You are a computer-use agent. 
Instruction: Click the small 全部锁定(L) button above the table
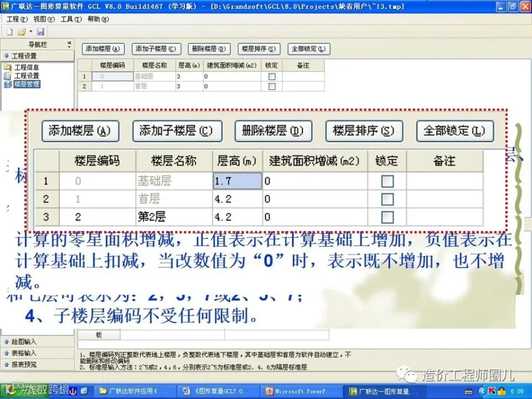point(309,49)
